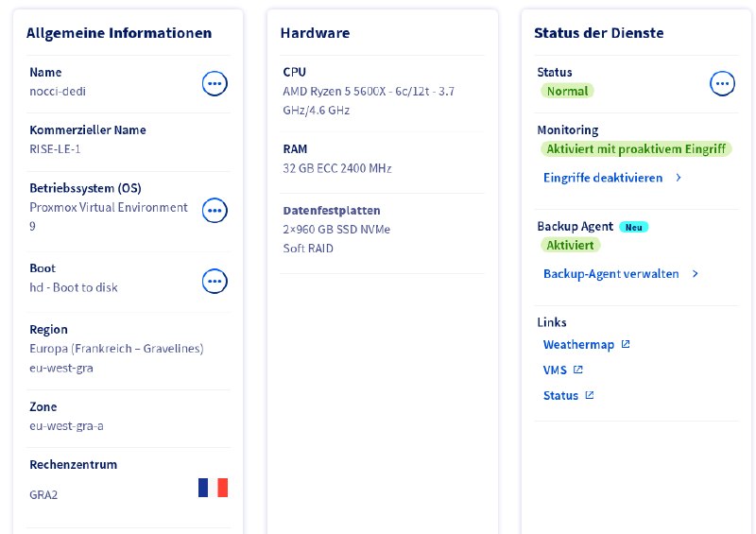Open the Betriebssystem (OS) options menu
756x534 pixels.
[215, 211]
